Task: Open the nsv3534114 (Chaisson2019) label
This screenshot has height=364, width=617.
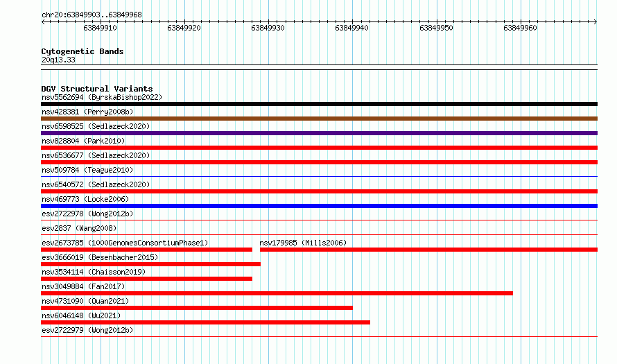Action: point(94,272)
